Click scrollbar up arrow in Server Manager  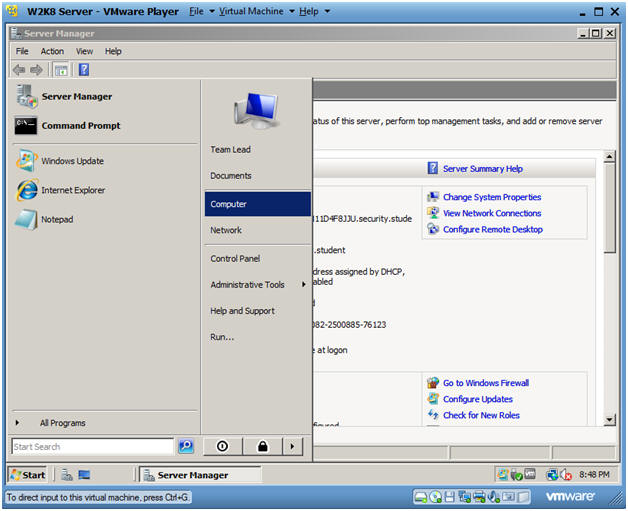tap(609, 156)
